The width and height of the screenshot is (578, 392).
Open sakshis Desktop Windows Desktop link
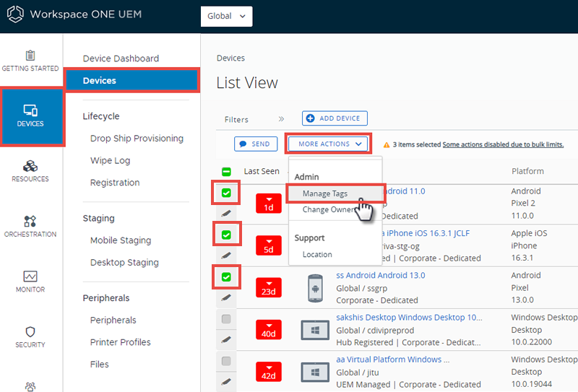pyautogui.click(x=409, y=317)
